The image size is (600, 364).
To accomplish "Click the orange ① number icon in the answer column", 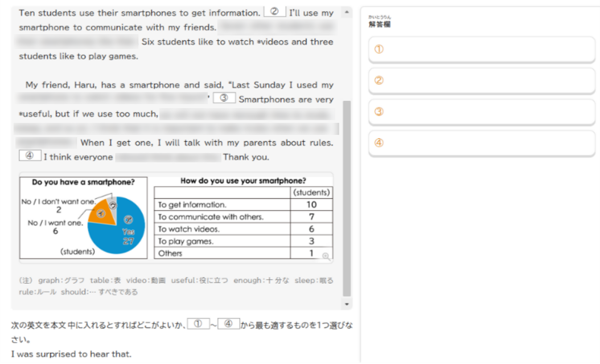I will coord(379,49).
